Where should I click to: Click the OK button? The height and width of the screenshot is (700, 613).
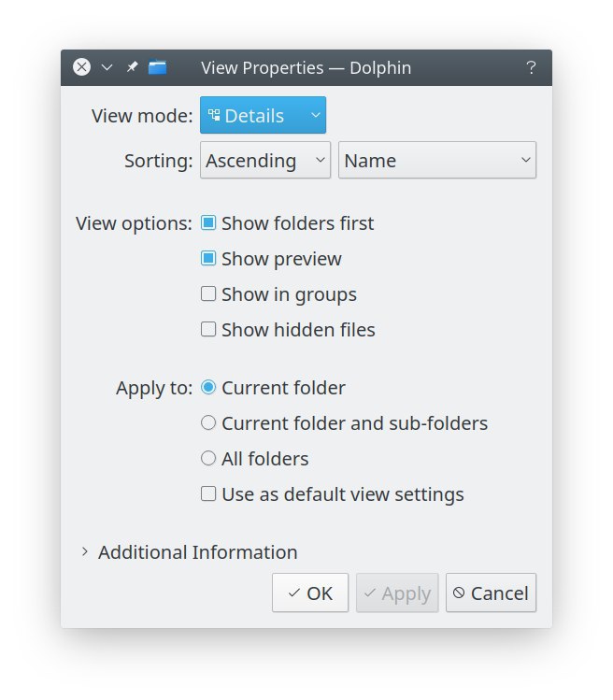click(310, 593)
